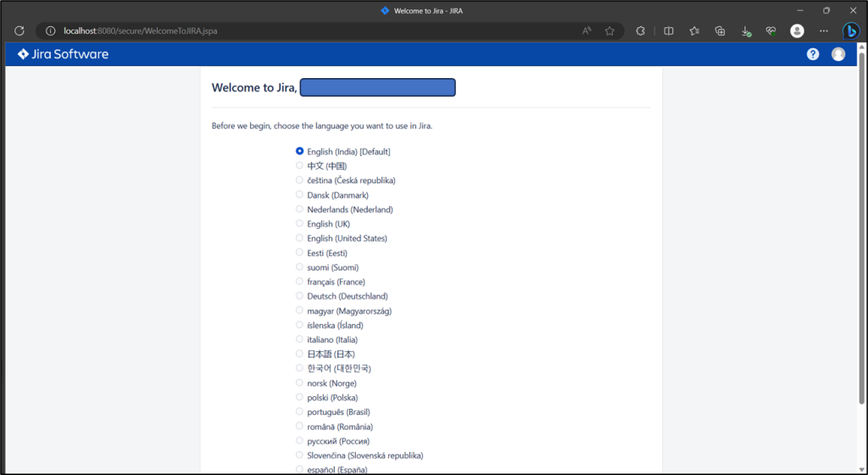Click the scrollbar up arrow
868x475 pixels.
[x=861, y=47]
